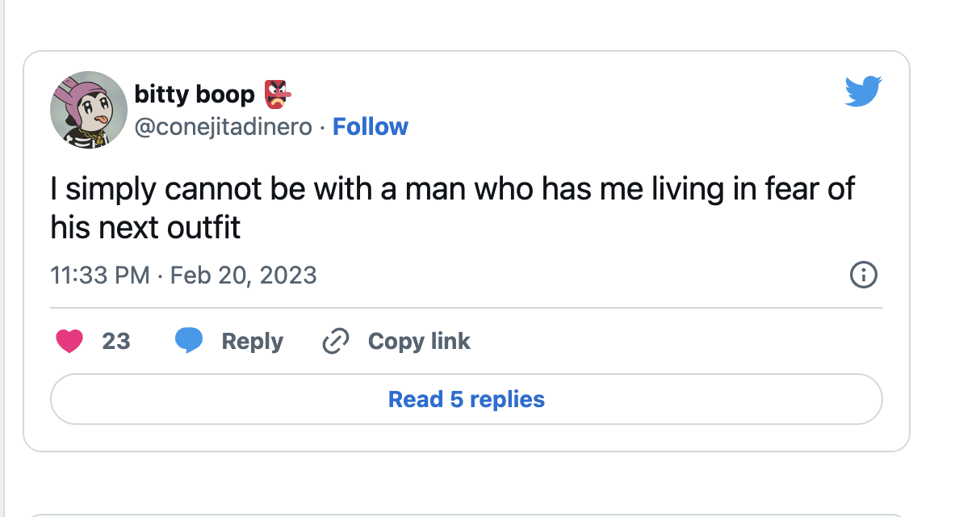Screen dimensions: 980x517
Task: Follow the tweet author
Action: point(371,127)
